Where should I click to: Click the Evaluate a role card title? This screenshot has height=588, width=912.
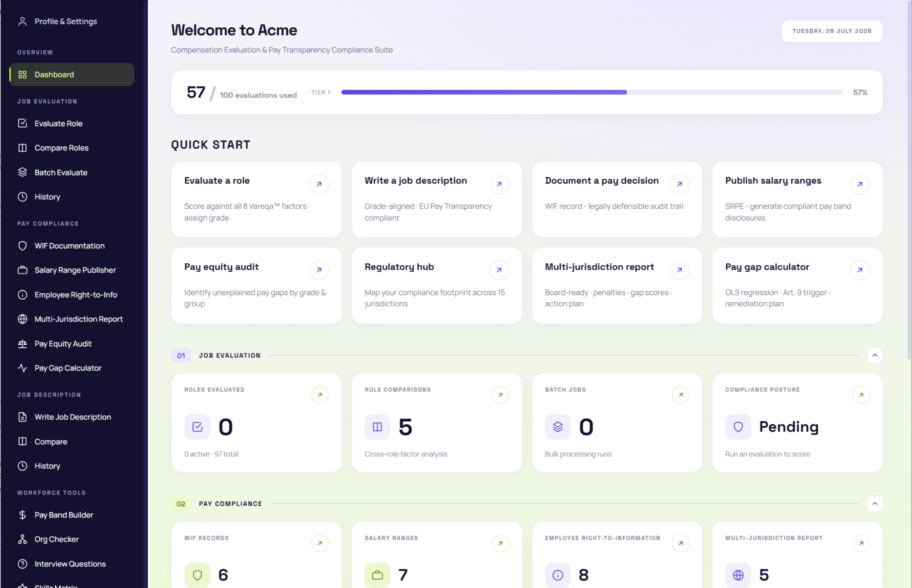tap(217, 181)
